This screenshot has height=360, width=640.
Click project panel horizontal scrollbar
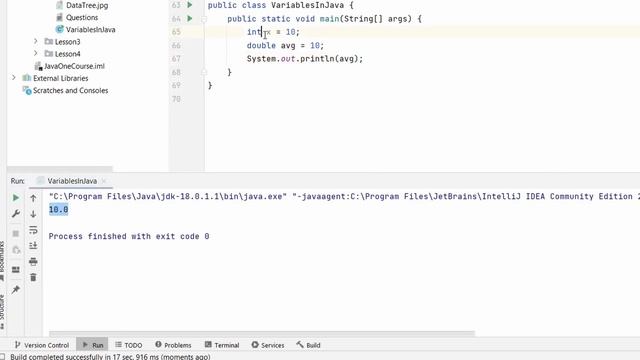pyautogui.click(x=60, y=168)
